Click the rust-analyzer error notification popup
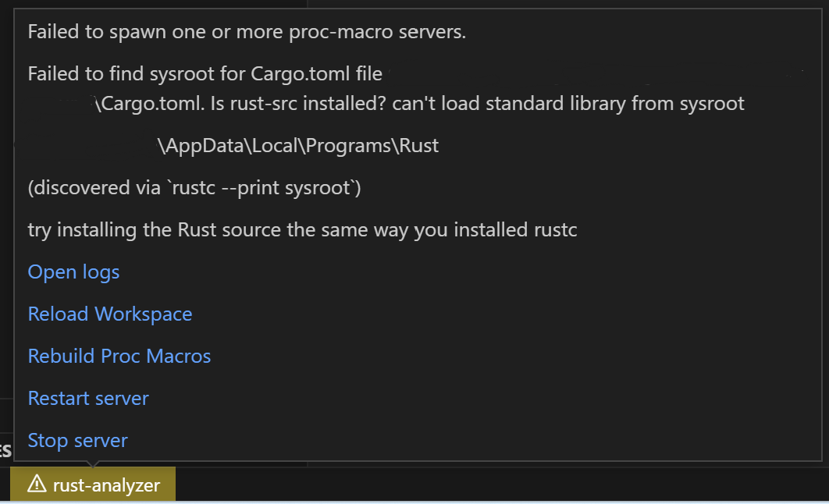The height and width of the screenshot is (504, 829). [x=414, y=234]
